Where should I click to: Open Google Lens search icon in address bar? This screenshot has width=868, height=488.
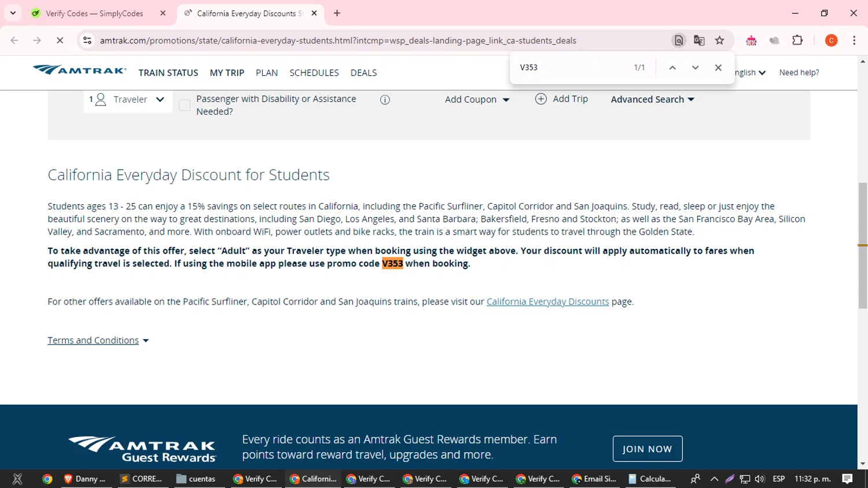679,41
